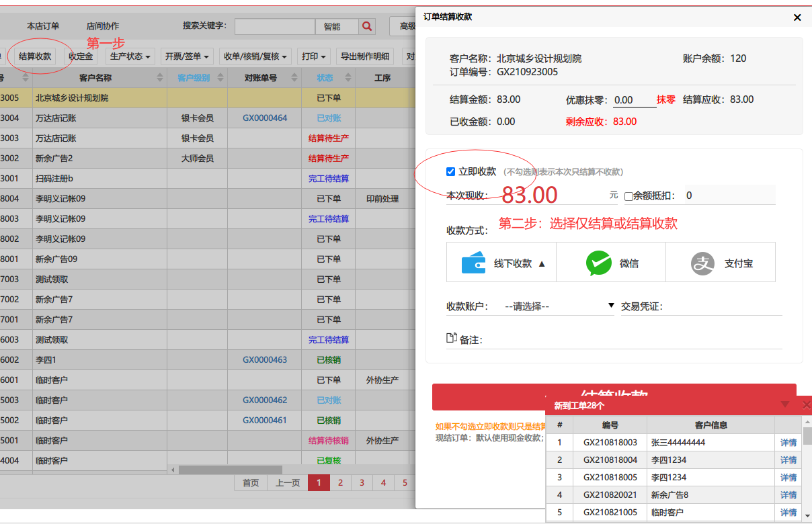
Task: Choose the Alipay 支付宝 icon
Action: tap(702, 263)
